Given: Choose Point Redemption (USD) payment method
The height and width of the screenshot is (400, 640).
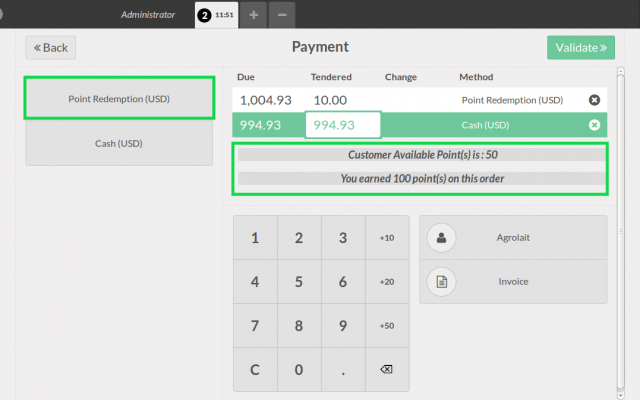Looking at the screenshot, I should point(119,98).
